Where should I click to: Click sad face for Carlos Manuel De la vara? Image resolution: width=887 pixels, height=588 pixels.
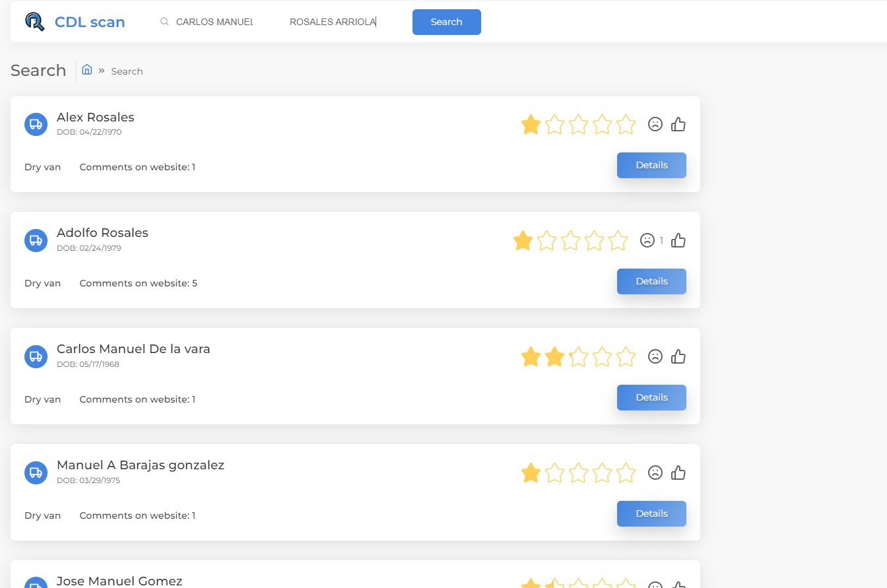655,356
